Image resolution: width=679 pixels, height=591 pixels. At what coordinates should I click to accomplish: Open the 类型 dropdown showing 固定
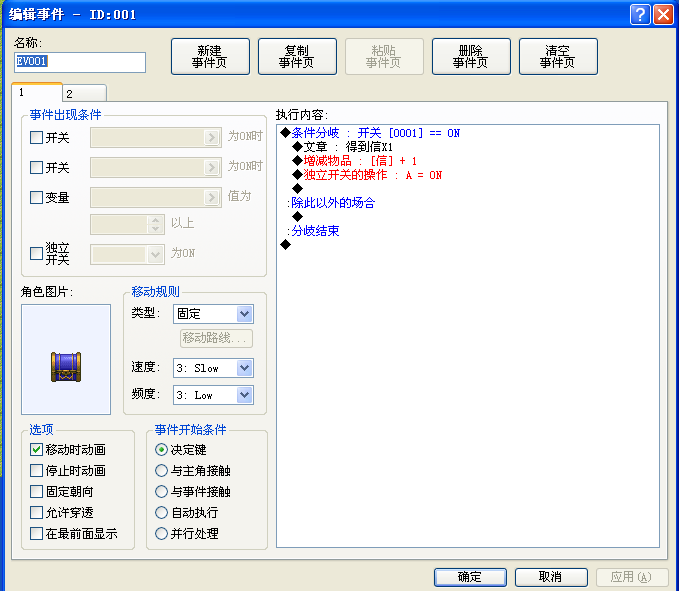pyautogui.click(x=213, y=314)
